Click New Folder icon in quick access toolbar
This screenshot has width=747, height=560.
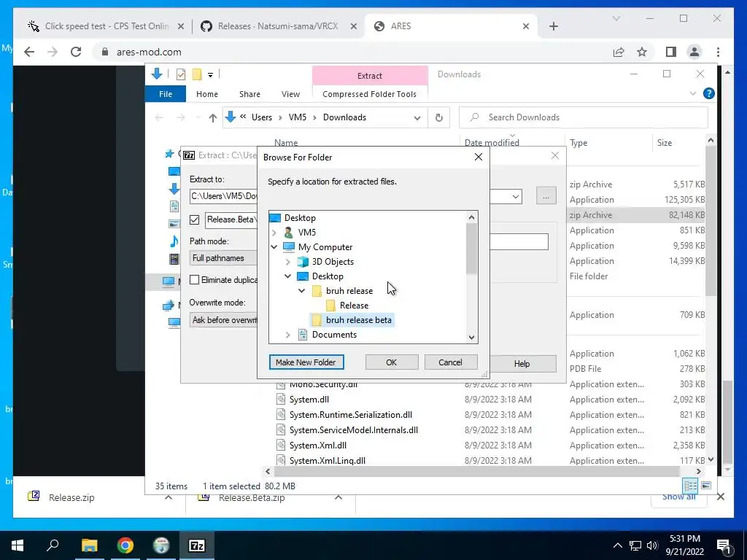(x=197, y=74)
